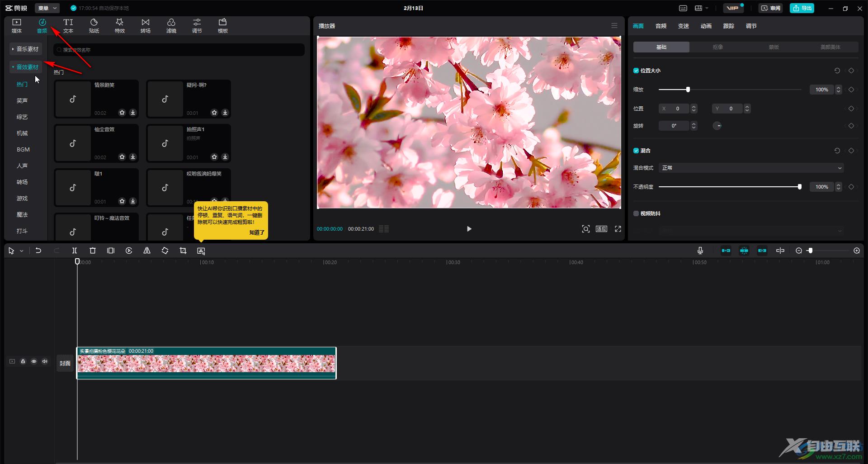This screenshot has height=464, width=868.
Task: Open the 特效 effects panel
Action: 120,26
